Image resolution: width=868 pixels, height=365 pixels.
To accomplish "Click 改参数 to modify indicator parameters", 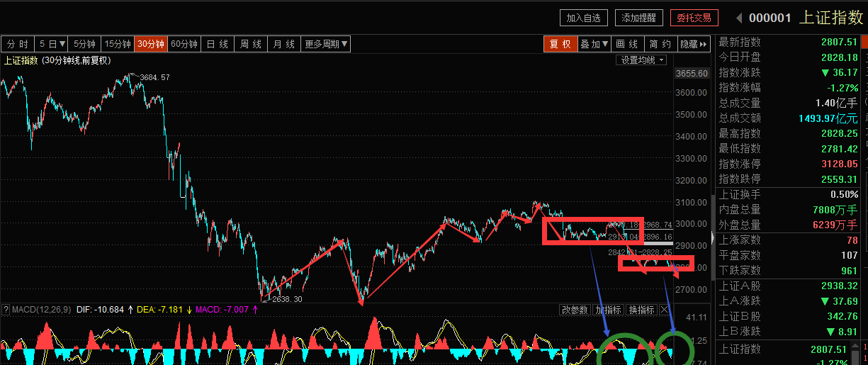I will click(575, 310).
